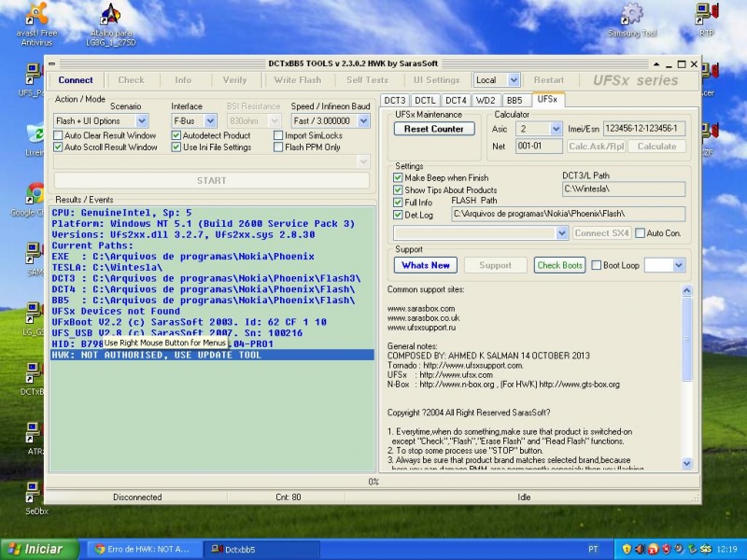Viewport: 747px width, 560px height.
Task: Open the RTP desktop shortcut
Action: coord(707,20)
